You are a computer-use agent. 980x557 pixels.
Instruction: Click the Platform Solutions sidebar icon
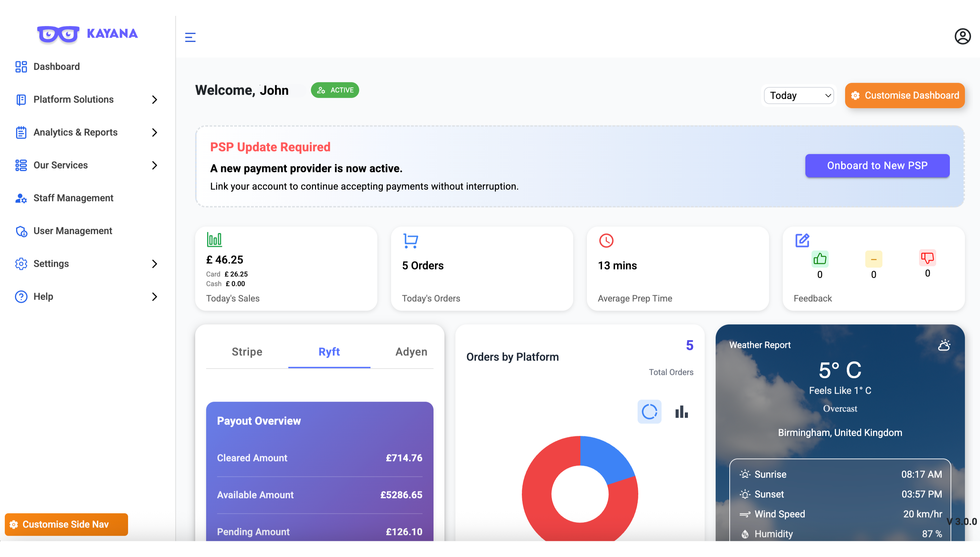click(x=21, y=100)
